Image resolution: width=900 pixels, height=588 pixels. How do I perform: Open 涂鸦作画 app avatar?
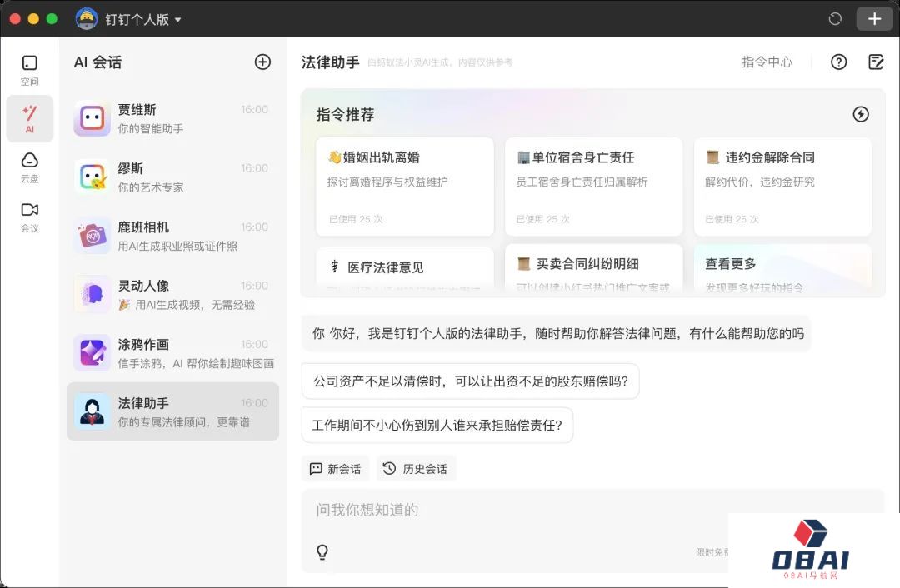(92, 353)
